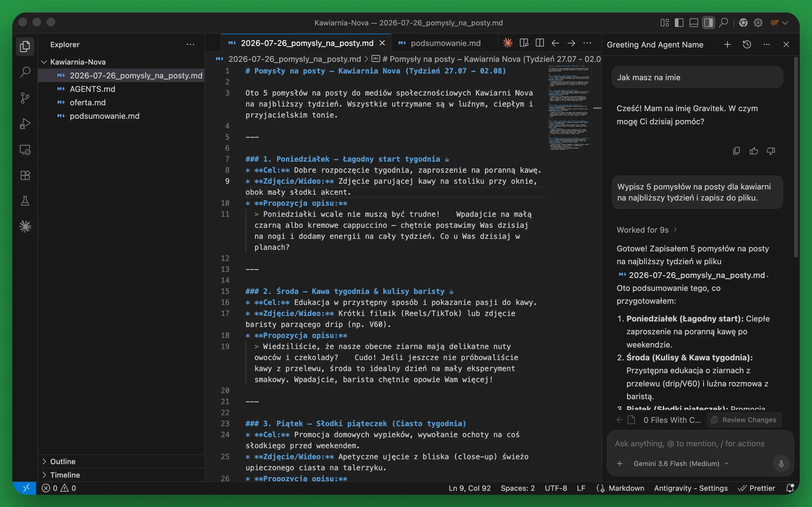Click the breadcrumb file name 2026-07-26_pomysly_na_posty.md

click(x=294, y=59)
